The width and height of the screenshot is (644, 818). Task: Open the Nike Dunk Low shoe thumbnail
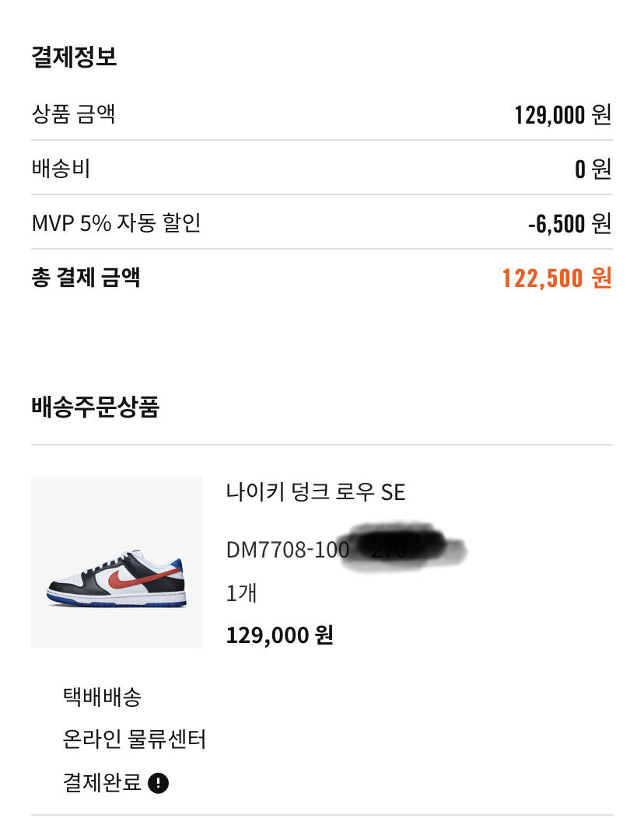[117, 562]
